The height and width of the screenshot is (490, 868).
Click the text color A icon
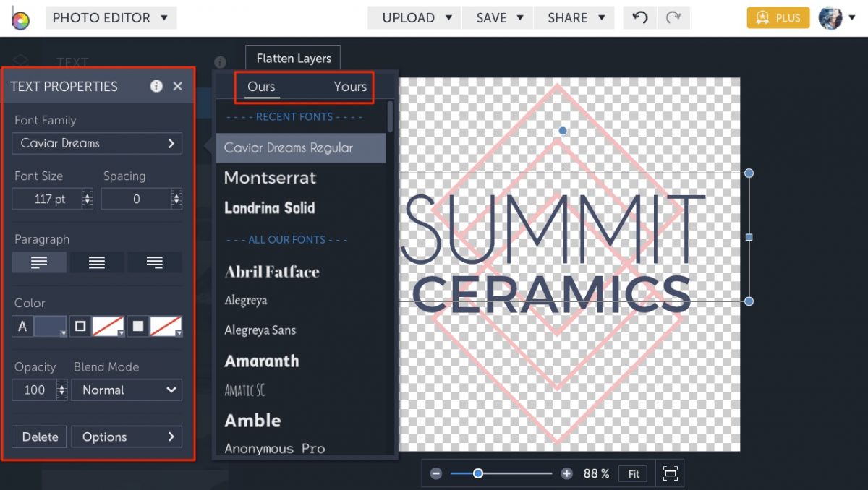click(22, 327)
